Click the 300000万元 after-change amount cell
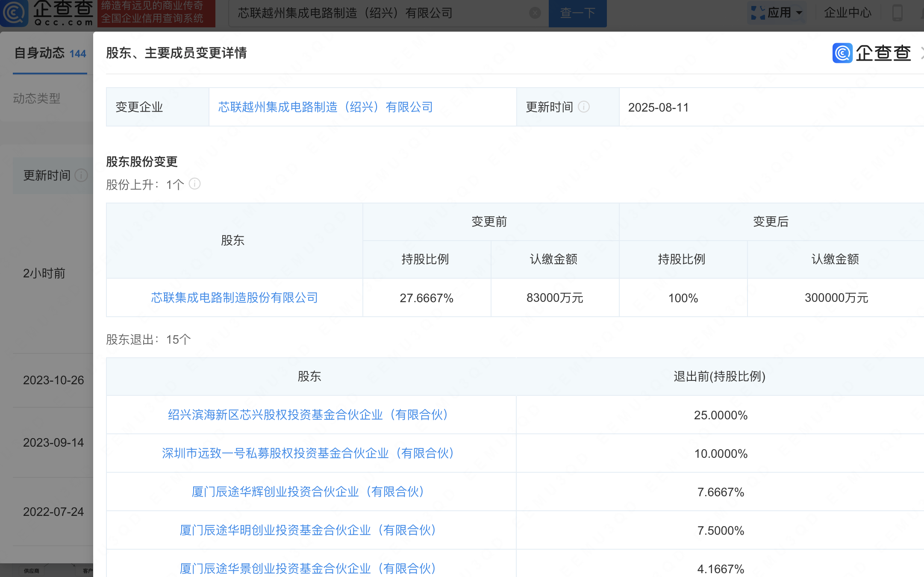Viewport: 924px width, 577px height. (836, 298)
